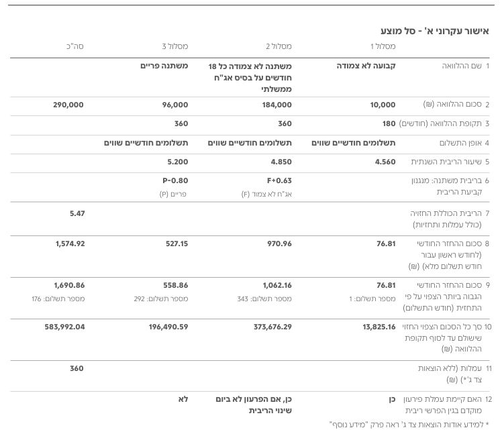This screenshot has height=434, width=504.
Task: Click the title "אישור עקרוני א' - סל מוצע"
Action: pos(434,31)
